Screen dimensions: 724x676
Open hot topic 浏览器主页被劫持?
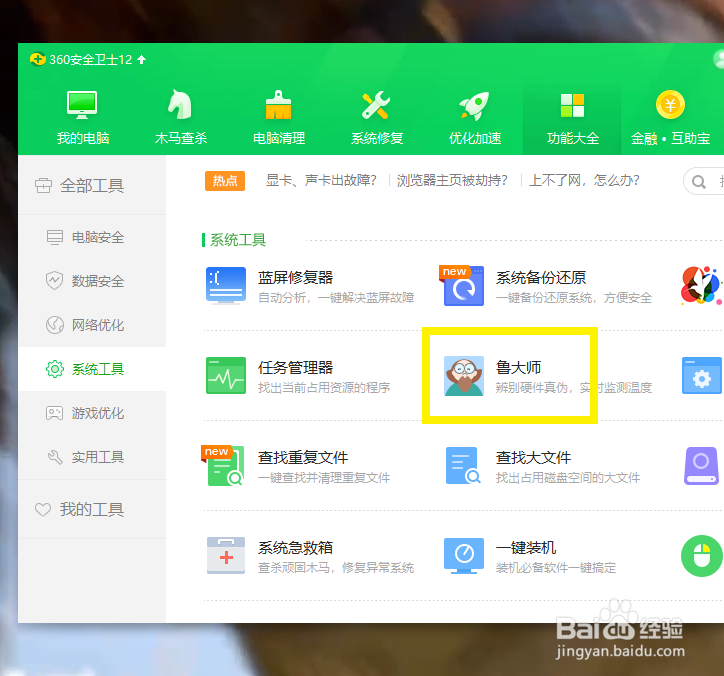coord(452,180)
